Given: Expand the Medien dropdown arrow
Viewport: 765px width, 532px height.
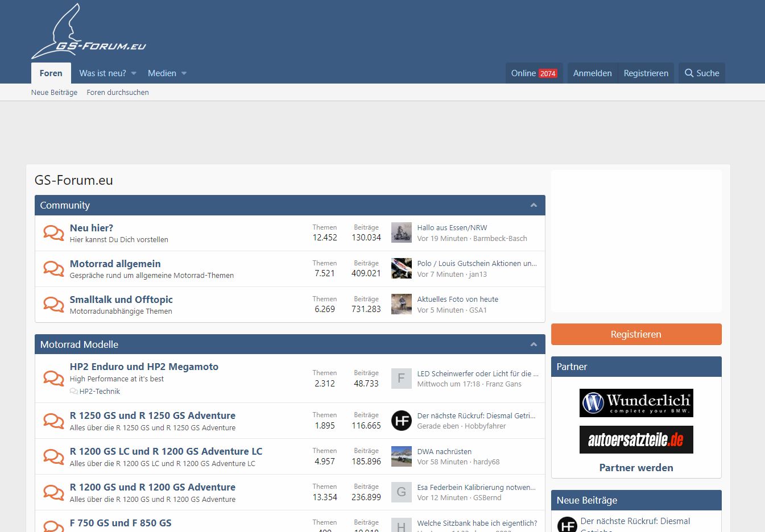Looking at the screenshot, I should point(184,73).
